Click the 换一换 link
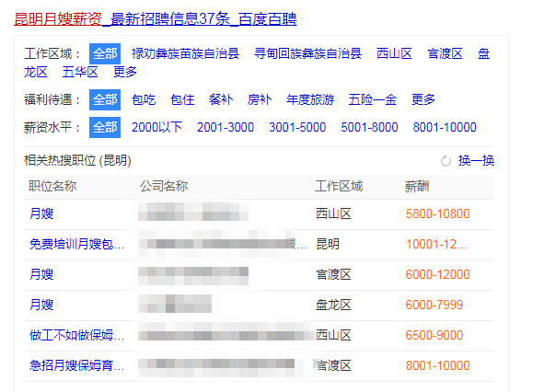The width and height of the screenshot is (544, 392). [x=477, y=161]
